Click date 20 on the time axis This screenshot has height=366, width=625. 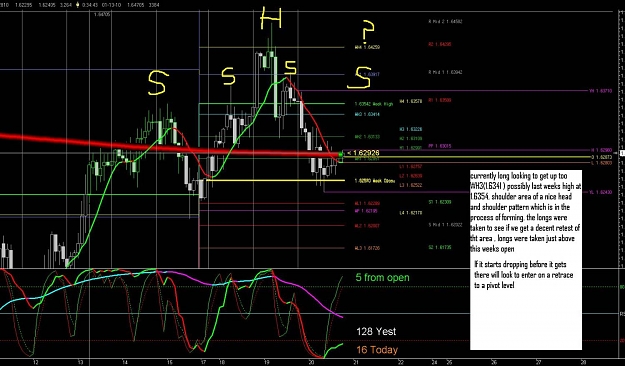[311, 362]
